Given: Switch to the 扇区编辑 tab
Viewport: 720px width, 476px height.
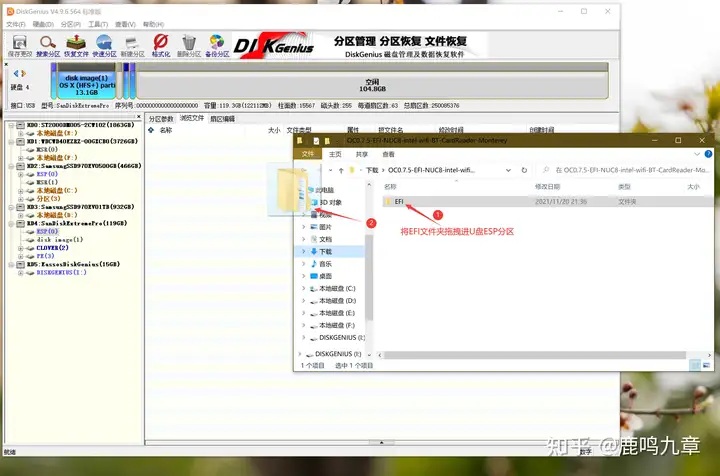Looking at the screenshot, I should pyautogui.click(x=222, y=119).
